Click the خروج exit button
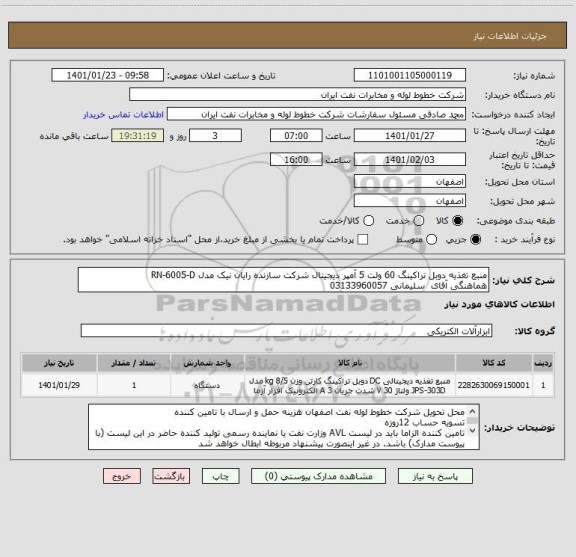Viewport: 576px width, 557px height. 122,477
